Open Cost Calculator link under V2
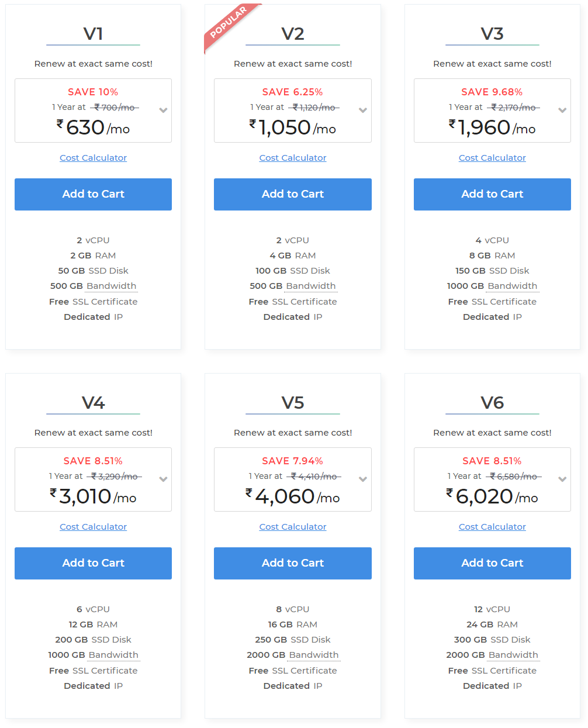The height and width of the screenshot is (728, 588). 293,158
